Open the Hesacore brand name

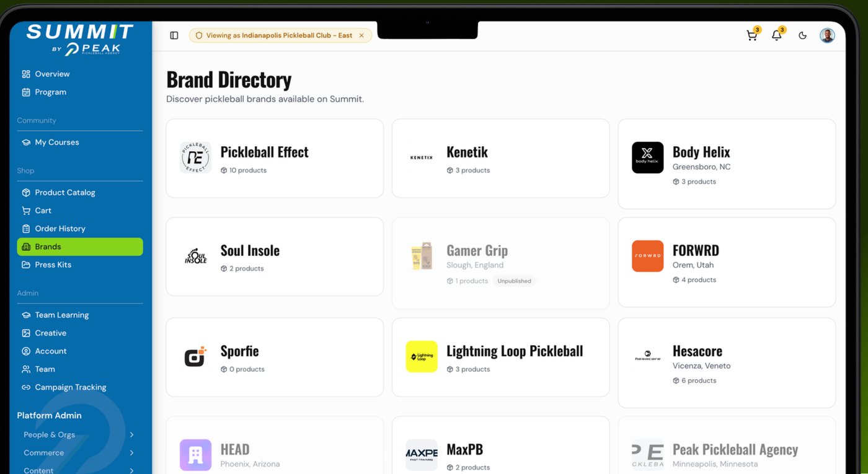(x=697, y=351)
